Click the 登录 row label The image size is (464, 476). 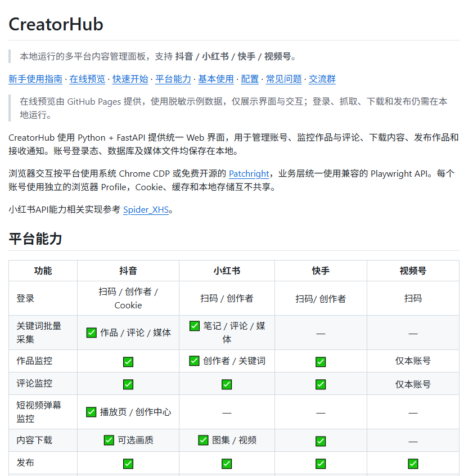coord(25,298)
